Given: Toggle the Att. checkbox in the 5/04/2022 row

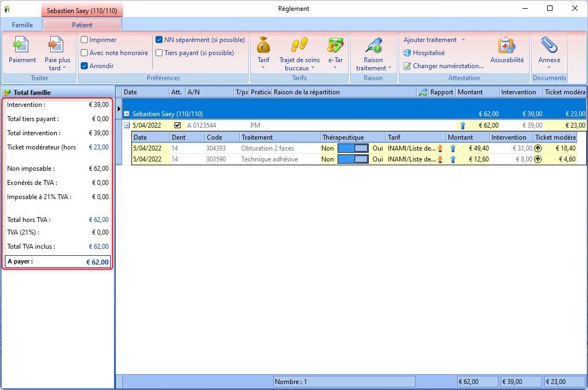Looking at the screenshot, I should coord(177,125).
